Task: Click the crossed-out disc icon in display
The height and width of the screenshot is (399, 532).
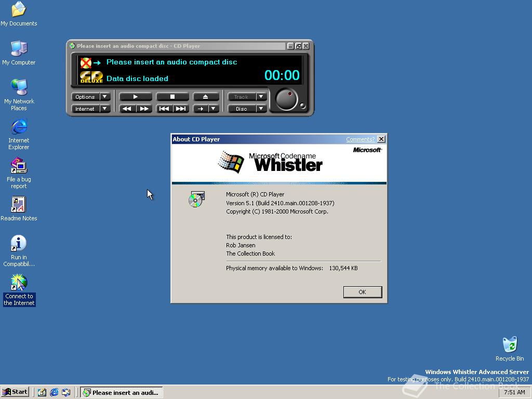Action: click(86, 63)
